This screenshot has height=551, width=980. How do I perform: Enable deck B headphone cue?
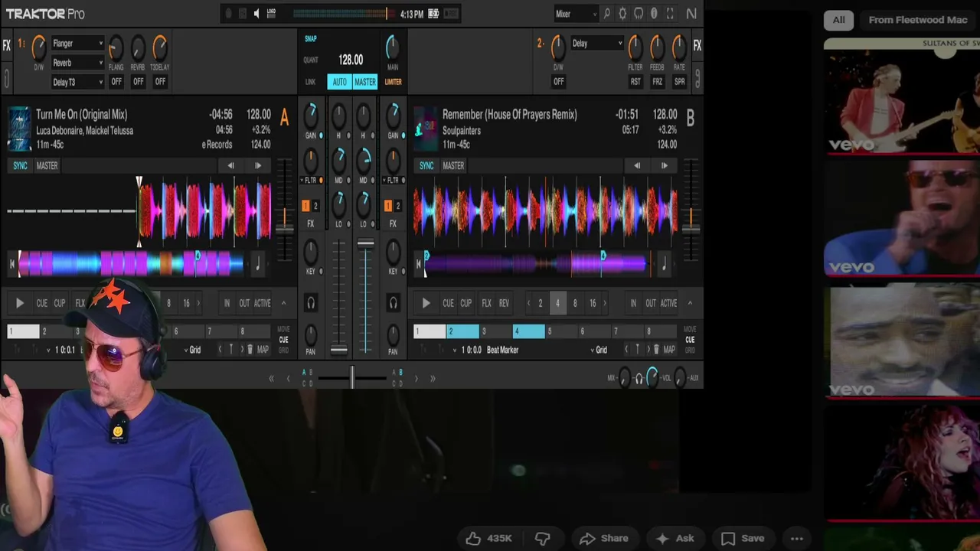[x=393, y=303]
